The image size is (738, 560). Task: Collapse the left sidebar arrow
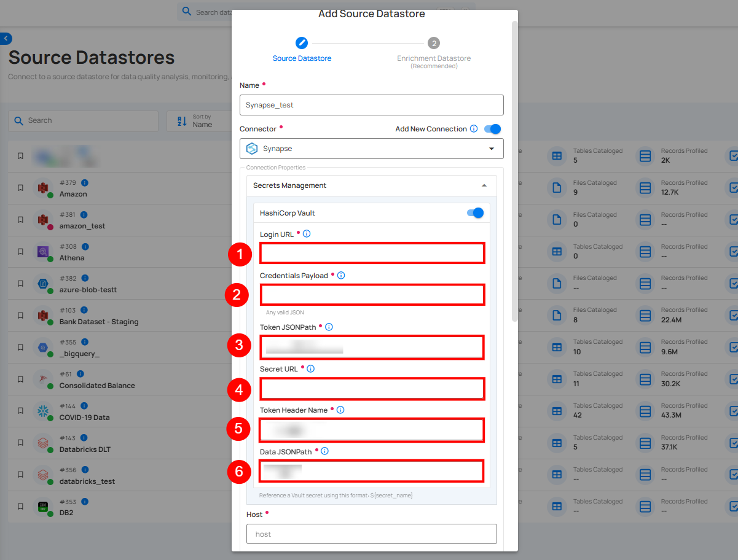6,39
